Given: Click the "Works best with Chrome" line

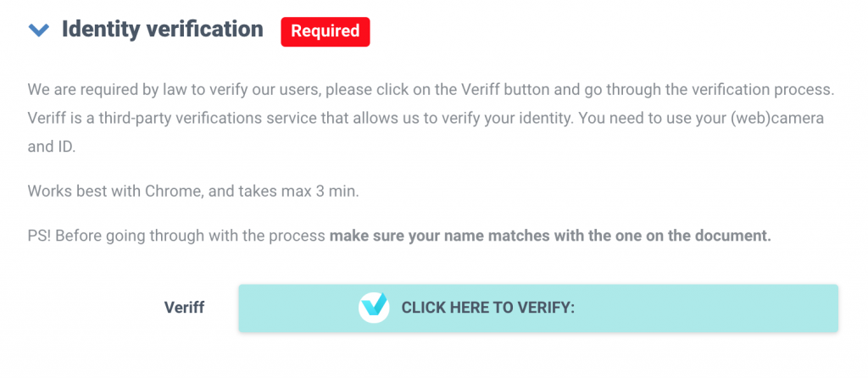Looking at the screenshot, I should click(193, 191).
